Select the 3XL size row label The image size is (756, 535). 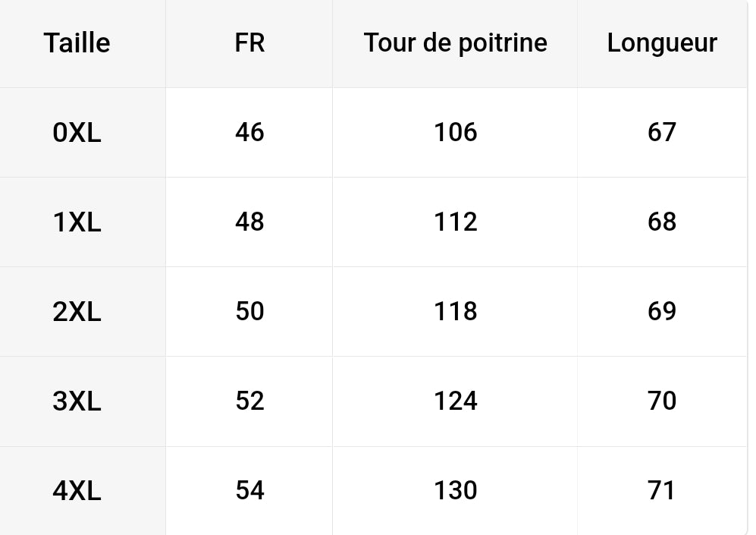coord(77,401)
